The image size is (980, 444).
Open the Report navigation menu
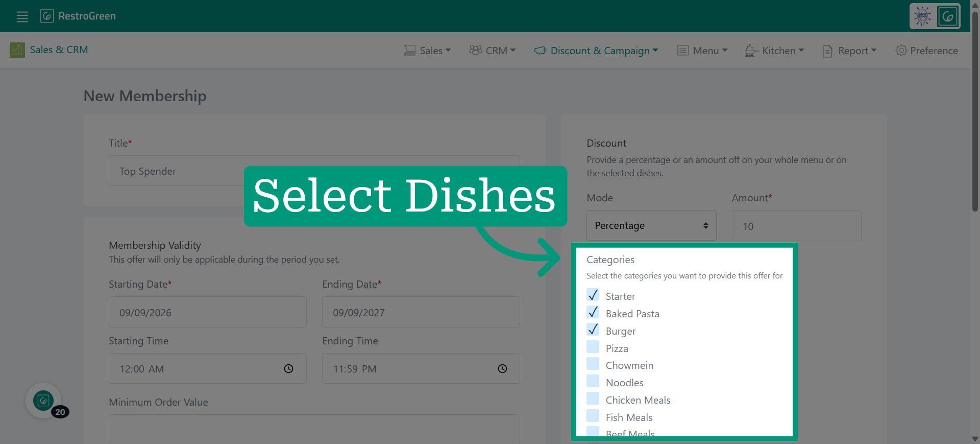point(849,51)
